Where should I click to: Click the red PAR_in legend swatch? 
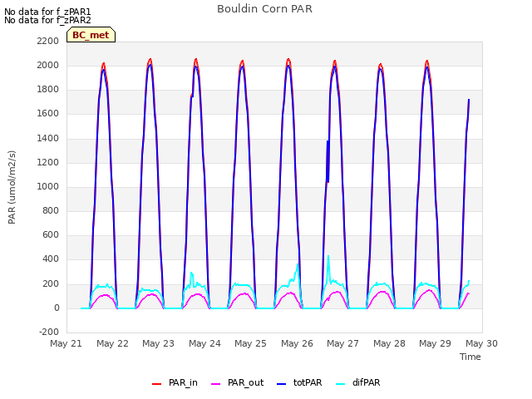point(156,383)
